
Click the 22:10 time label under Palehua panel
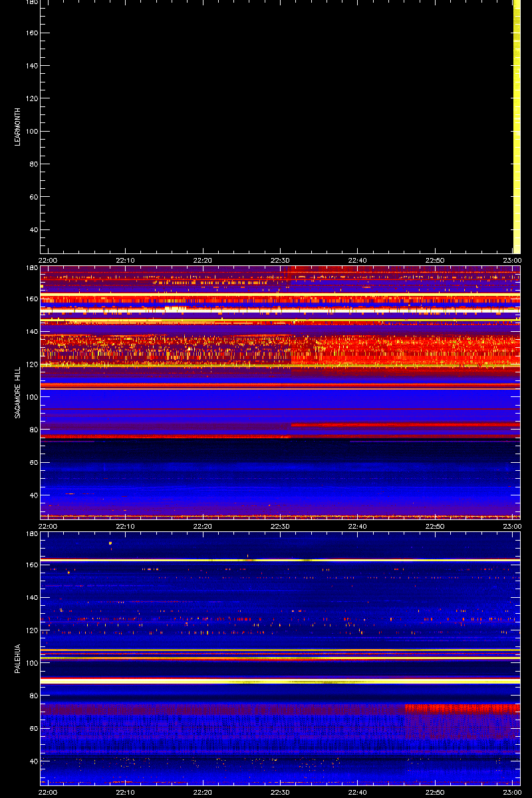125,792
